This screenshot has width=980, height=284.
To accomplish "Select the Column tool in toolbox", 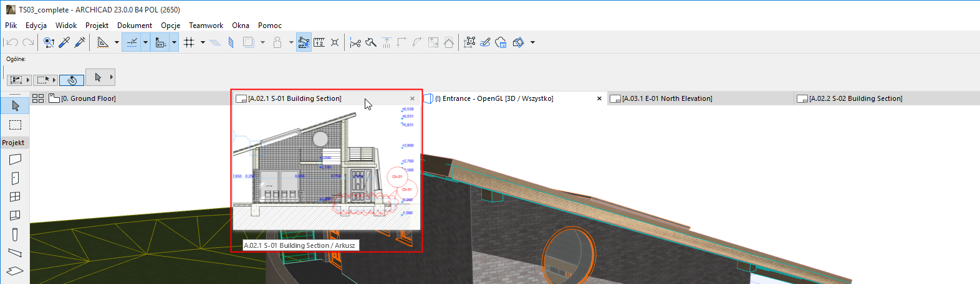I will 15,234.
